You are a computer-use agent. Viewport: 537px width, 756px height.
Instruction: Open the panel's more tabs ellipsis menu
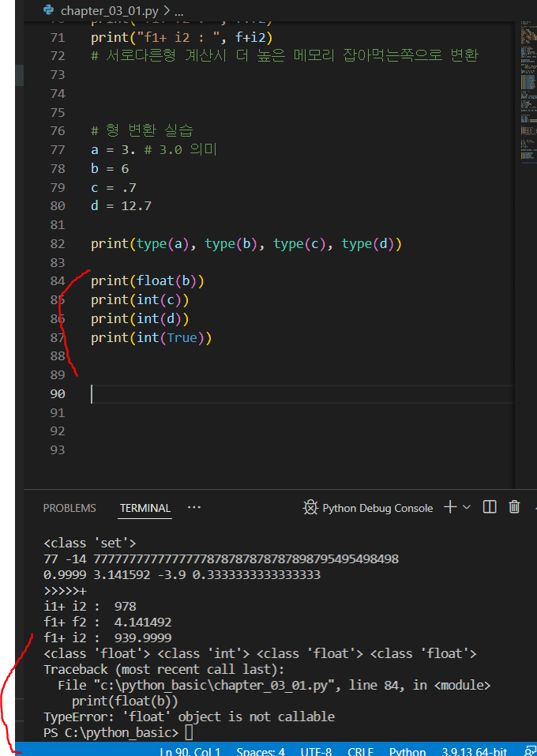pyautogui.click(x=194, y=507)
